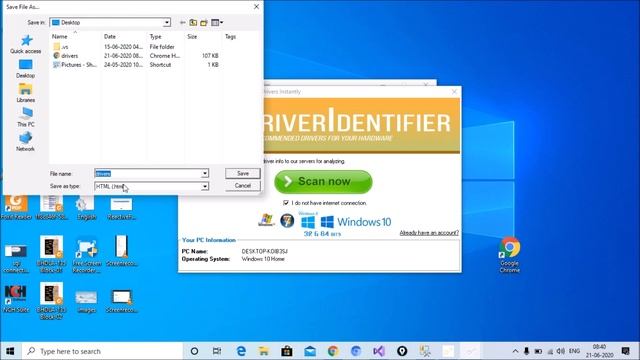Screen dimensions: 640x360
Task: Show hidden system tray icons
Action: (x=515, y=351)
